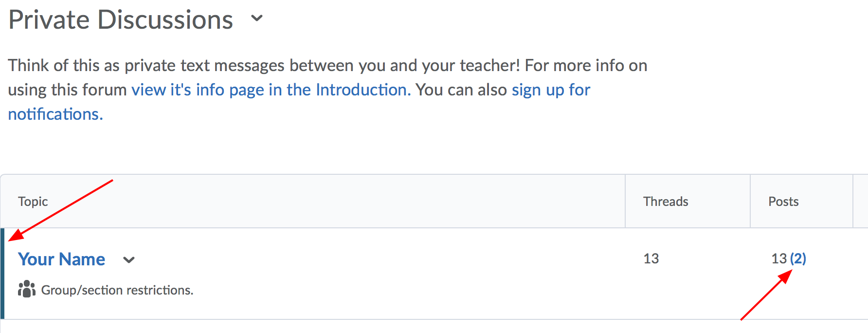This screenshot has height=333, width=868.
Task: Expand the chevron beside Your Name
Action: [x=129, y=260]
